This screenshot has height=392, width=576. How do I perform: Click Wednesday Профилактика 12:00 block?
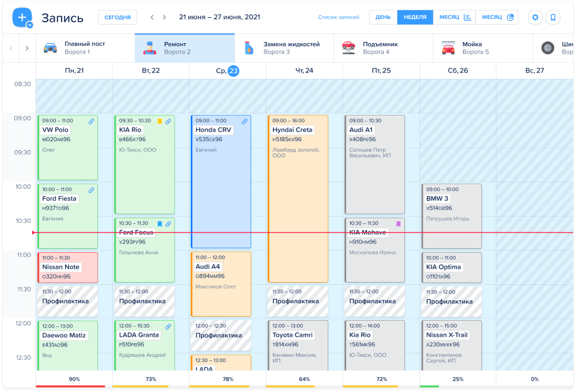221,336
